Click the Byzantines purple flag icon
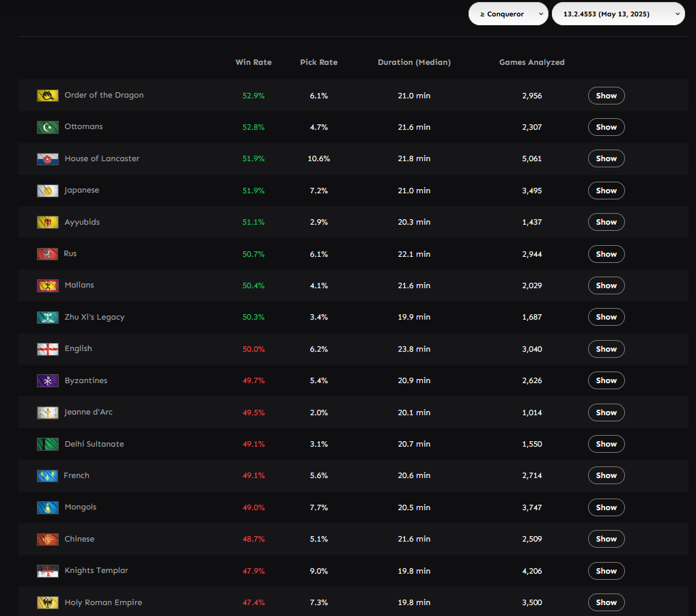 47,380
